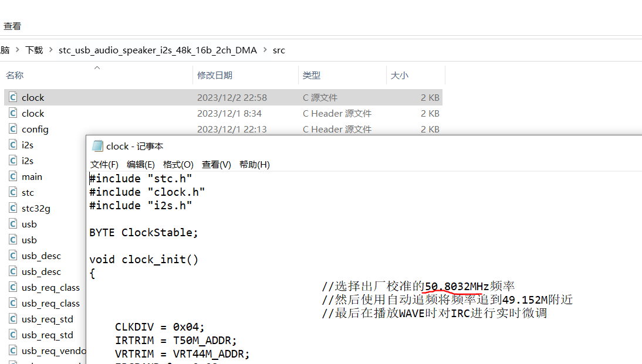Click the stc32g file icon

(13, 208)
